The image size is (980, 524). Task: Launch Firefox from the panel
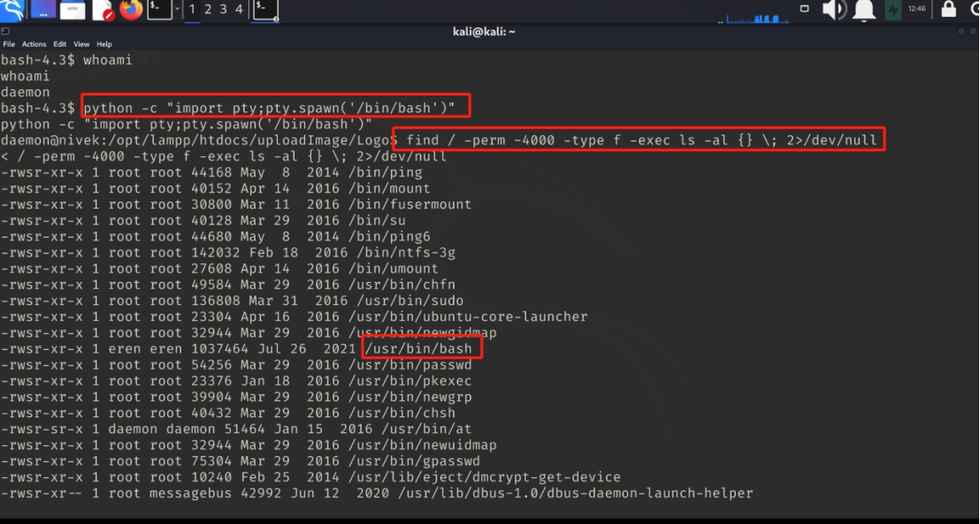[131, 10]
